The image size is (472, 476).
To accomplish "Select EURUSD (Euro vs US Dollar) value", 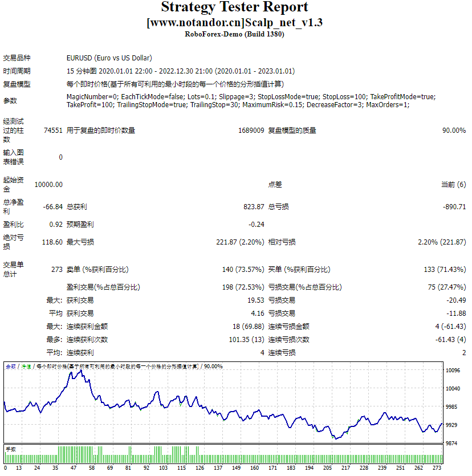I will pos(109,58).
